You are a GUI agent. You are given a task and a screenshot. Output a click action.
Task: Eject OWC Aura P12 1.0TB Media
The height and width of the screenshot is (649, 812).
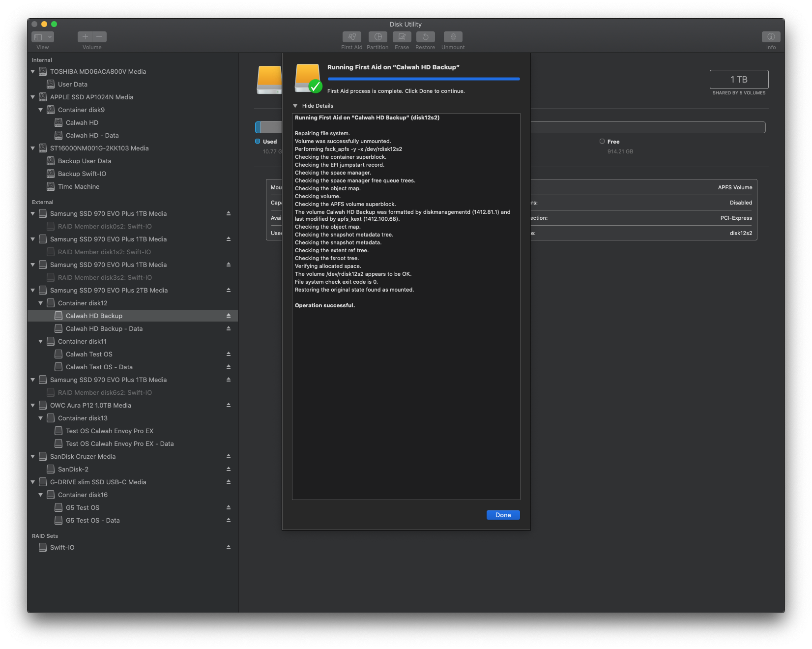point(229,405)
